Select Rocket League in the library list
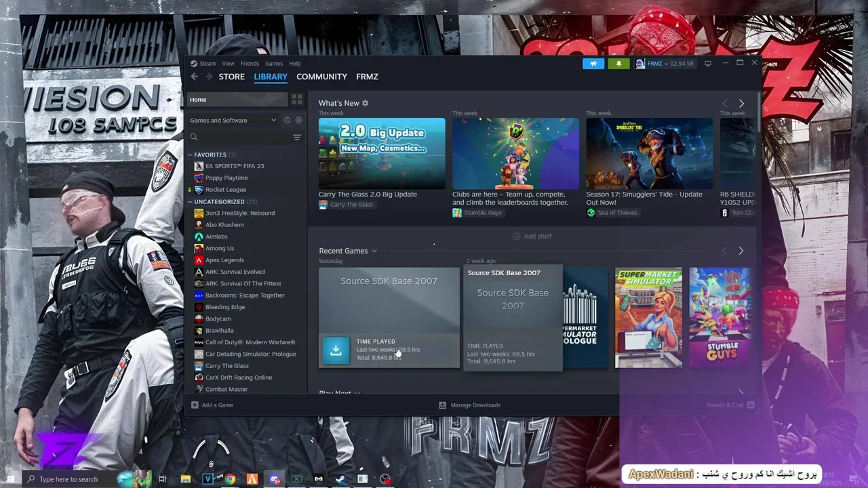Screen dimensions: 868x488 [x=226, y=190]
